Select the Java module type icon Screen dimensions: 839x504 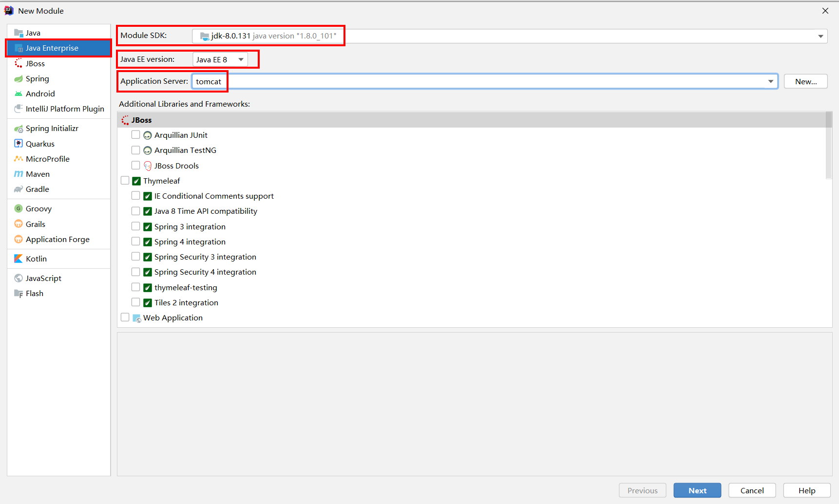[19, 33]
